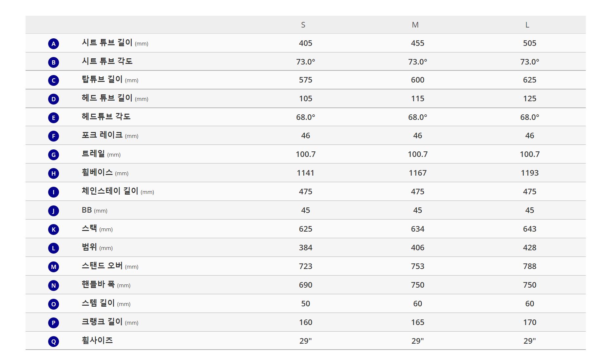Click the L size column header
This screenshot has width=612, height=364.
coord(527,25)
